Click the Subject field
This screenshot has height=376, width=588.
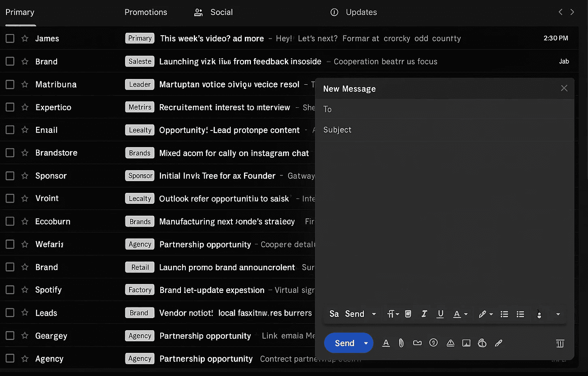(x=444, y=130)
